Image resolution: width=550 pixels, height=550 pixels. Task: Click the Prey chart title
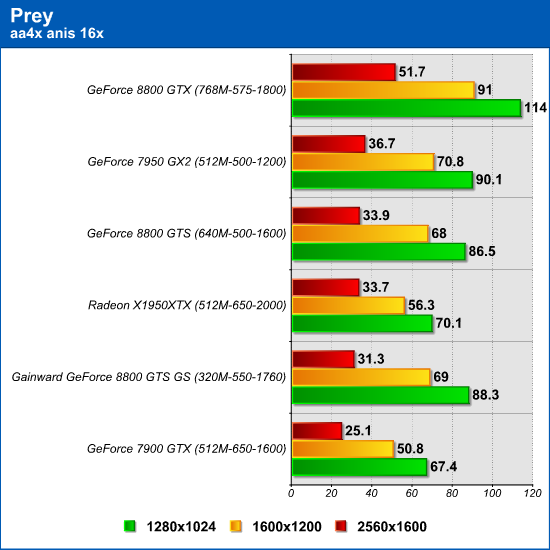(x=32, y=16)
